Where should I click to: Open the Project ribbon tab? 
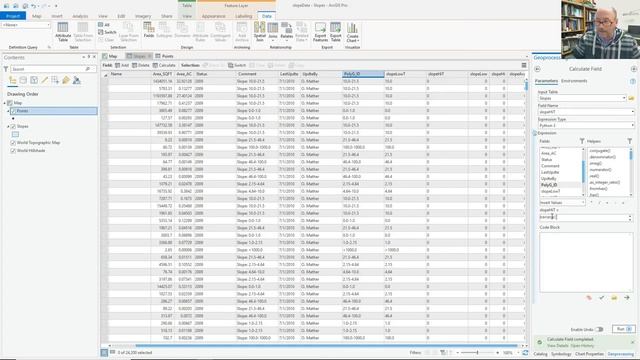(13, 16)
